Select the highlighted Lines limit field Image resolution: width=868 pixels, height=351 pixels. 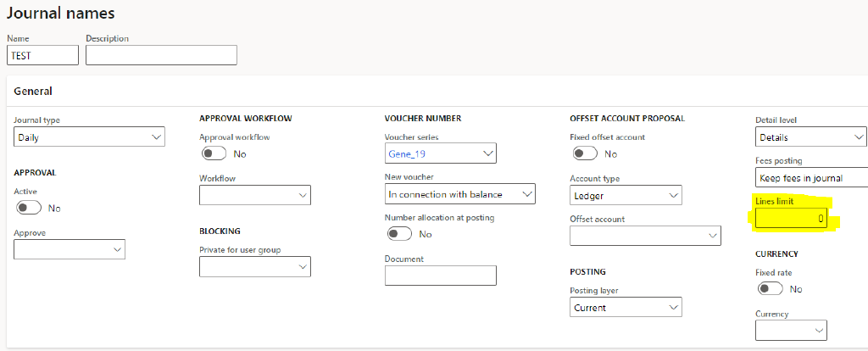pyautogui.click(x=791, y=219)
